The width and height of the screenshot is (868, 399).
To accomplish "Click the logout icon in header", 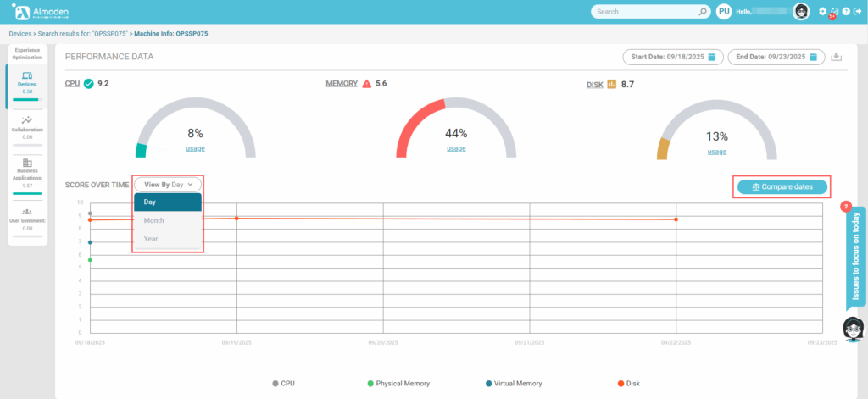I will click(x=858, y=12).
